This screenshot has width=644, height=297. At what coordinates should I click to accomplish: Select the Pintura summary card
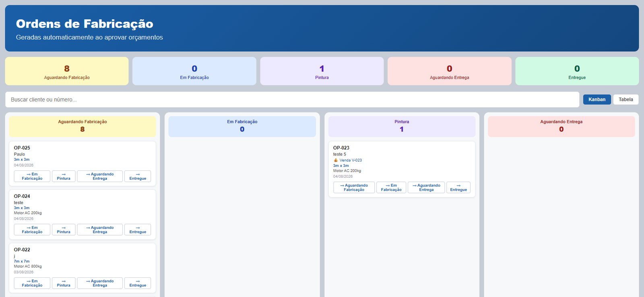(x=322, y=71)
